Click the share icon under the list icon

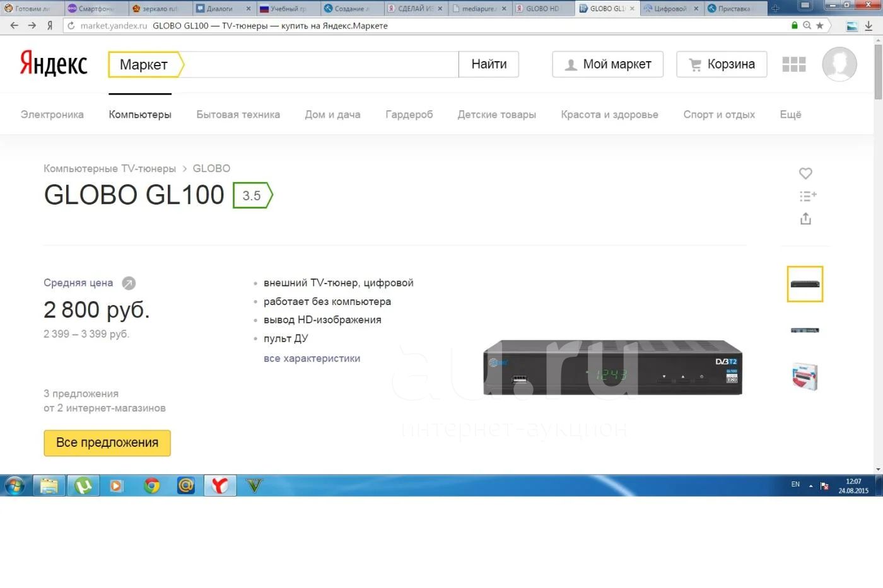(805, 219)
